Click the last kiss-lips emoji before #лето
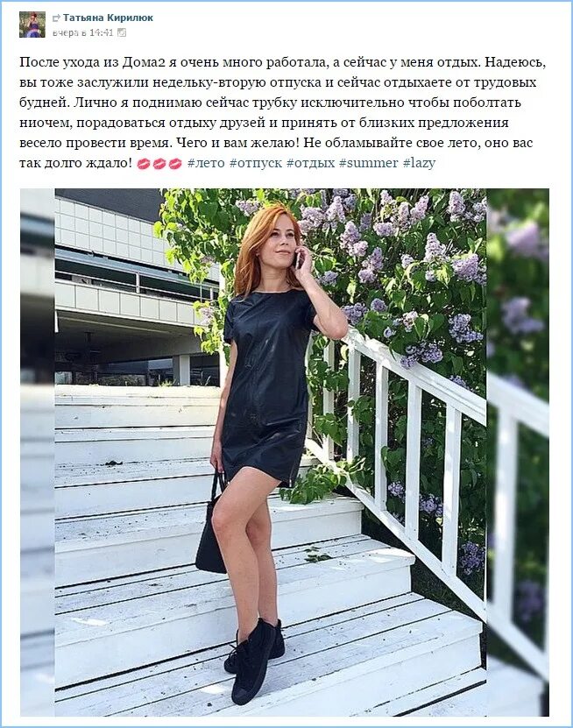The width and height of the screenshot is (573, 728). tap(175, 164)
